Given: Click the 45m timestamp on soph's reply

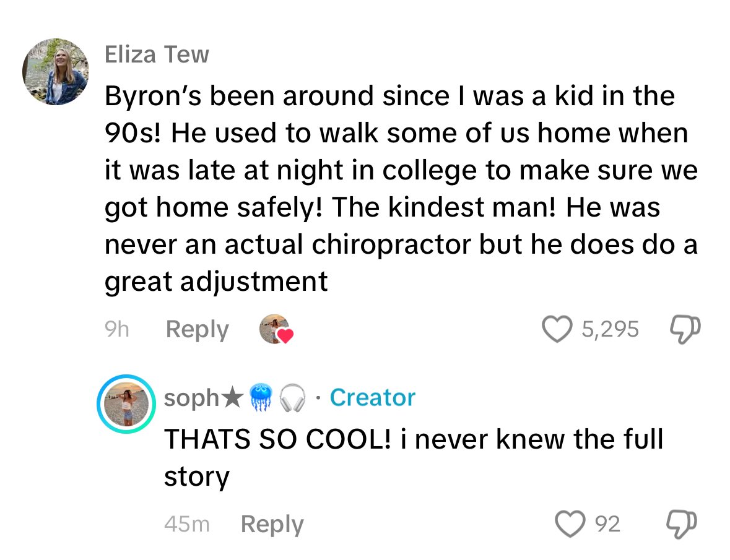Looking at the screenshot, I should point(187,525).
